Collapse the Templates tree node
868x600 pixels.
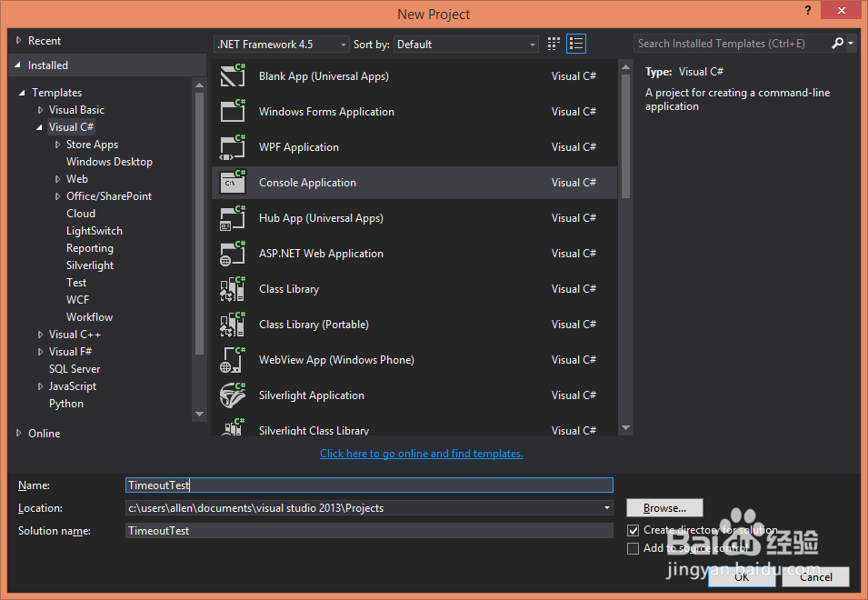(22, 93)
